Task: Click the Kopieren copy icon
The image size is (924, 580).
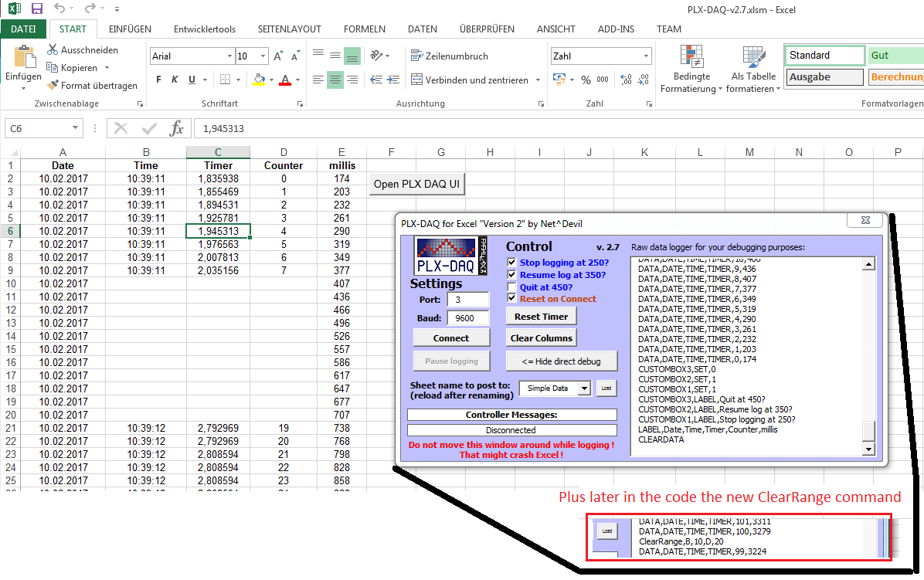Action: (53, 67)
